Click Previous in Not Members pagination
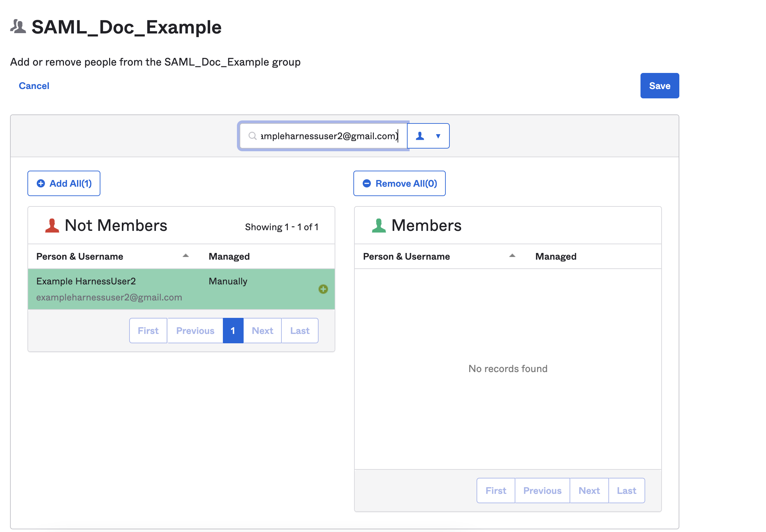766x532 pixels. pyautogui.click(x=195, y=331)
